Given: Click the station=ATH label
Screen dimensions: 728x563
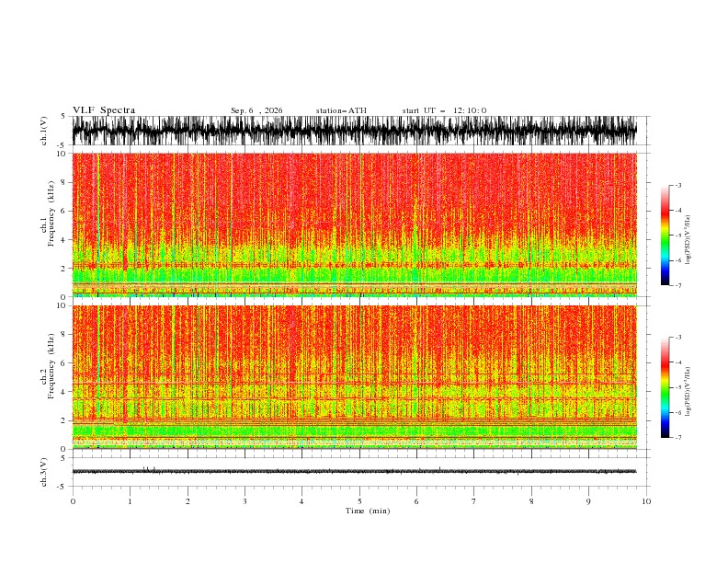Looking at the screenshot, I should pos(341,110).
